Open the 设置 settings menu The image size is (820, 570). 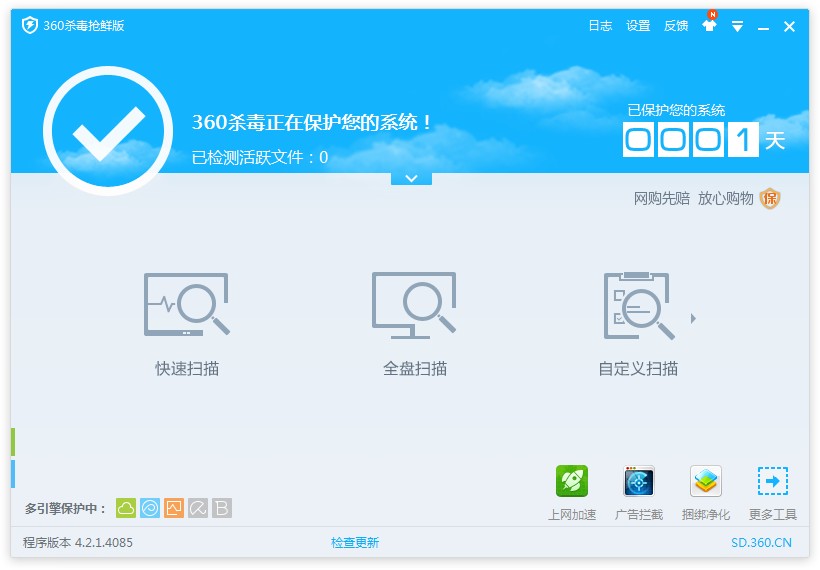tap(638, 26)
